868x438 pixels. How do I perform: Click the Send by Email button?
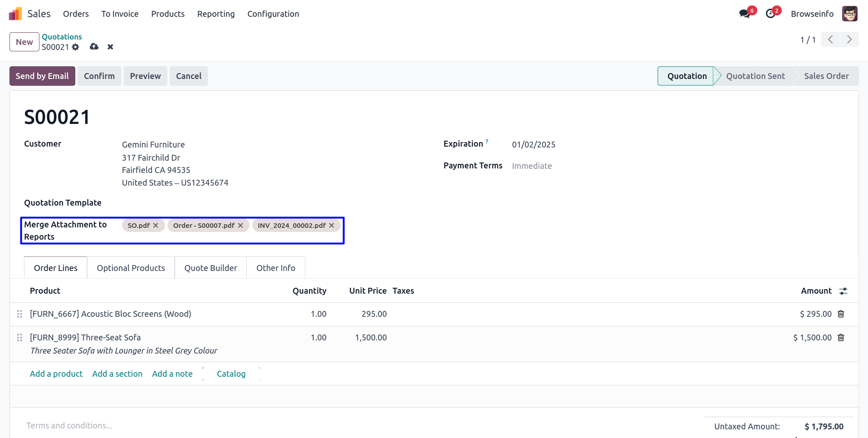[42, 76]
